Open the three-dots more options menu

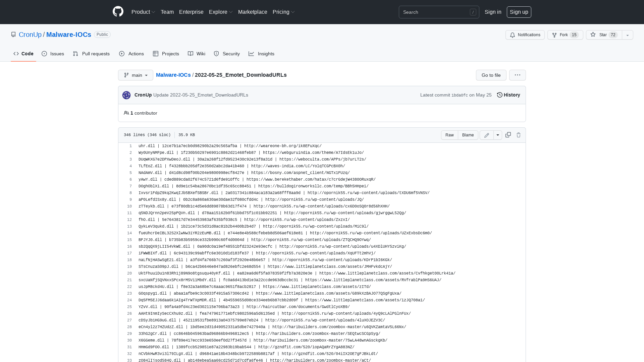coord(518,75)
